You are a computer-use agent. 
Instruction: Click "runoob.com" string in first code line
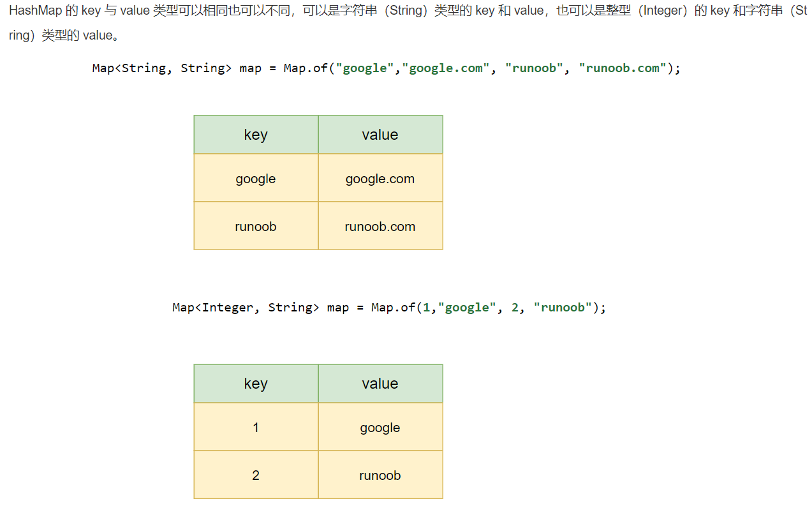point(623,68)
